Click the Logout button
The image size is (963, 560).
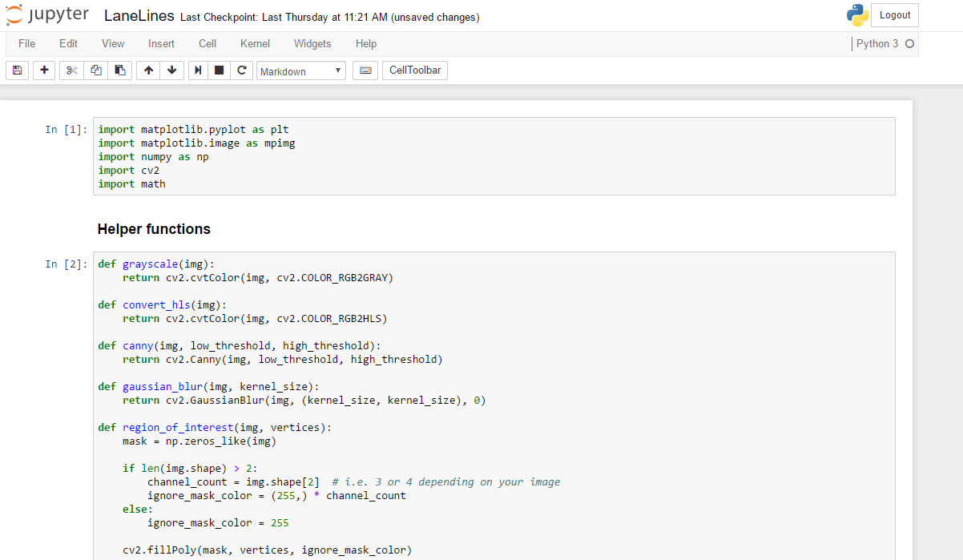point(895,15)
